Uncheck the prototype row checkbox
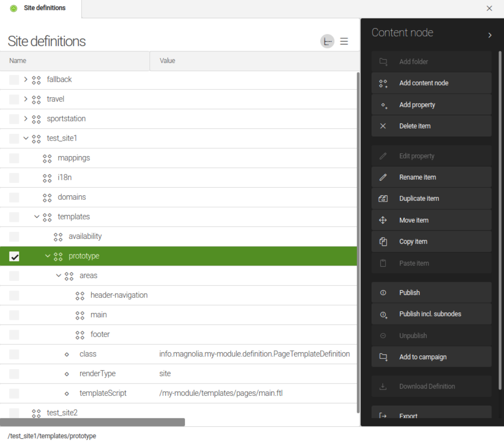The image size is (504, 441). (x=13, y=256)
